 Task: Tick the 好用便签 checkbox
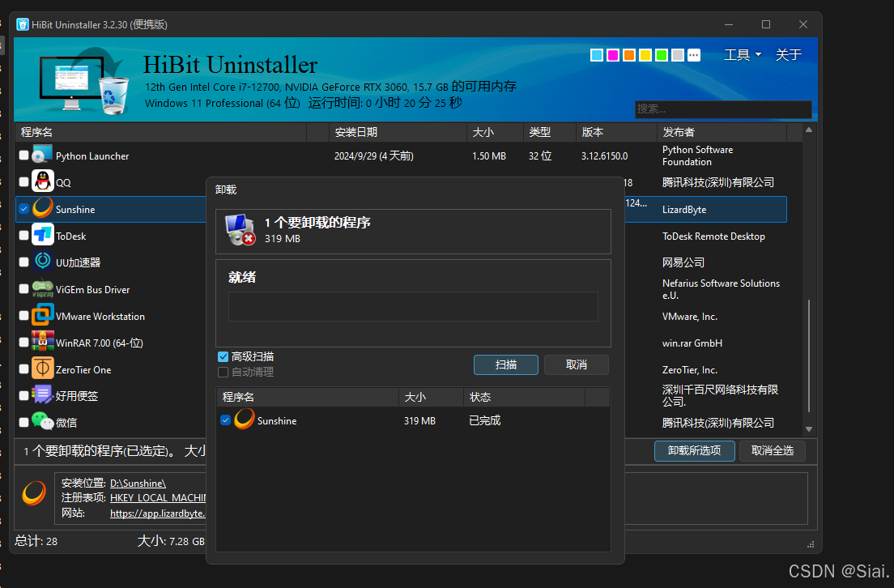(23, 395)
